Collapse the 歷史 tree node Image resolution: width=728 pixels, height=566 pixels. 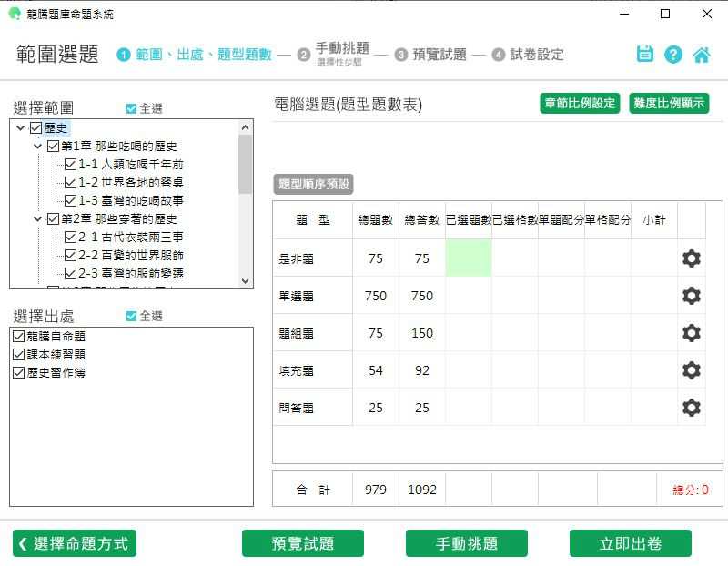(20, 127)
